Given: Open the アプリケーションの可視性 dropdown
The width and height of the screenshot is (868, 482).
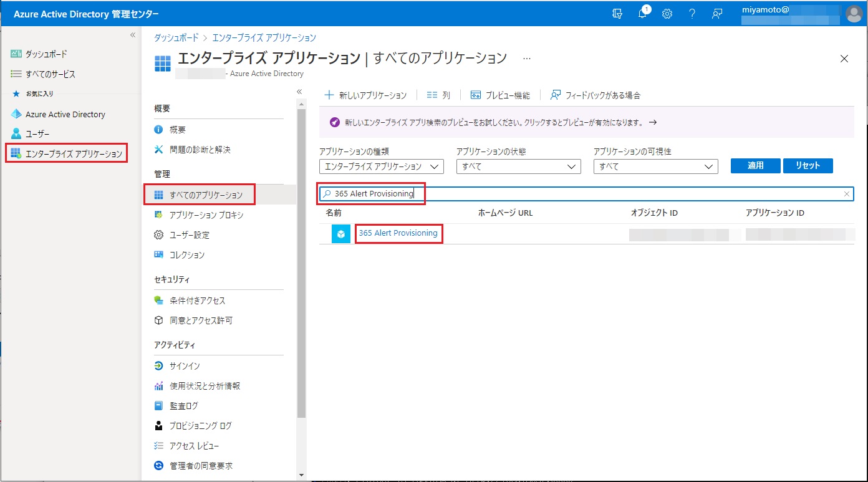Looking at the screenshot, I should (655, 166).
